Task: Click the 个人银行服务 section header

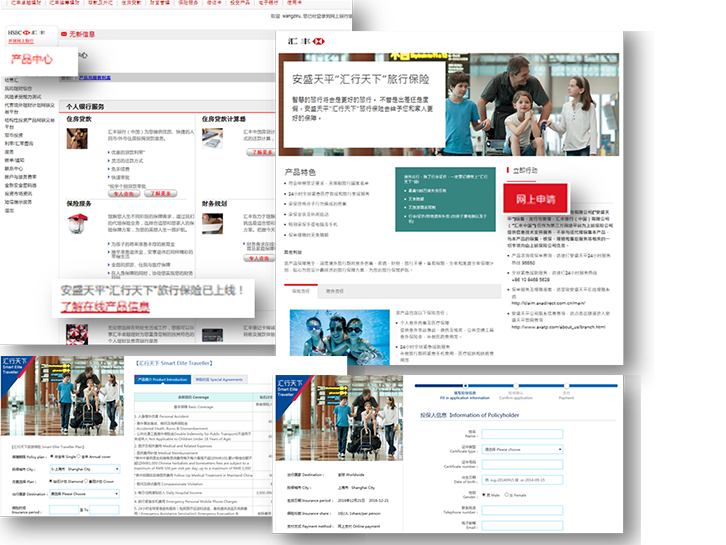Action: 85,106
